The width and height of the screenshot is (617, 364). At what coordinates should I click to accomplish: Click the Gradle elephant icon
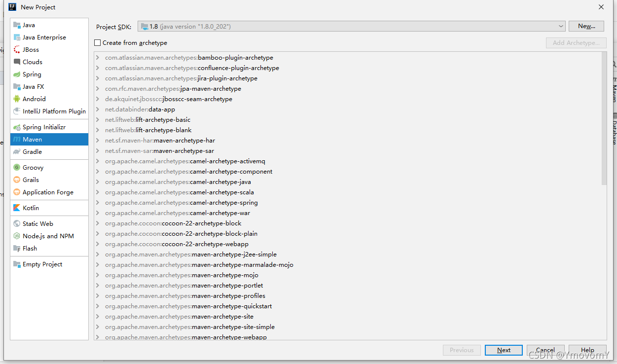17,152
